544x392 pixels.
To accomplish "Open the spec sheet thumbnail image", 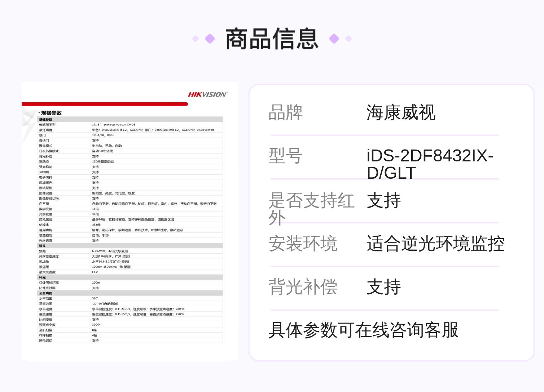I will [x=130, y=221].
